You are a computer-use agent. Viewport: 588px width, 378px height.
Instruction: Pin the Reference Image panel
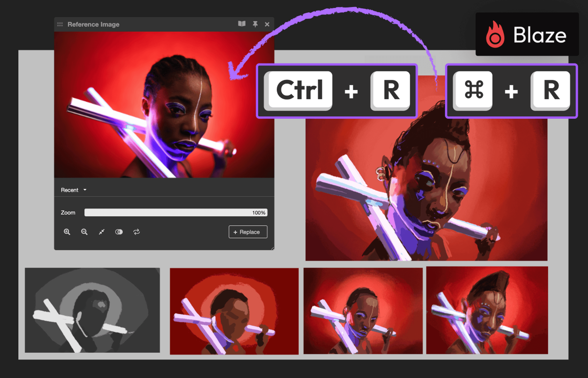pos(255,24)
